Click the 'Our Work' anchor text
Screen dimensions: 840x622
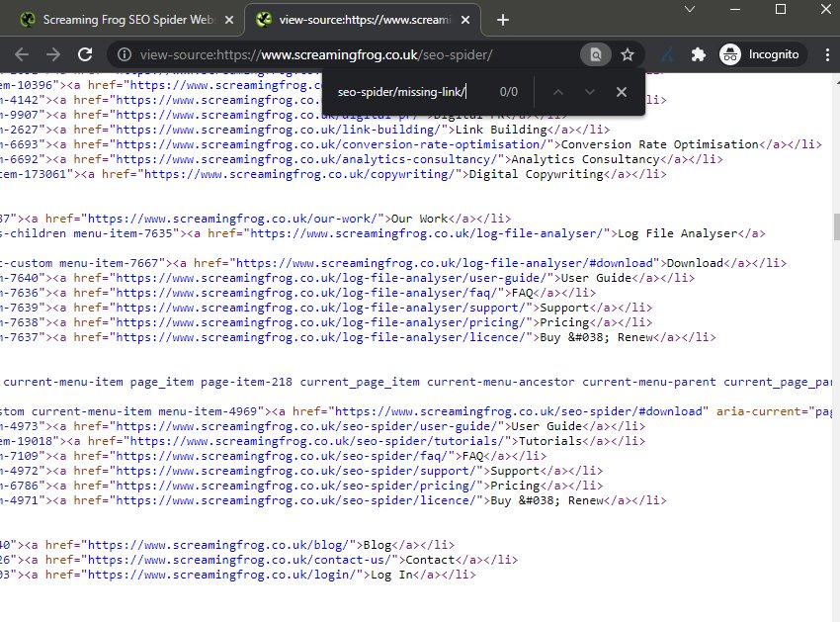coord(419,219)
